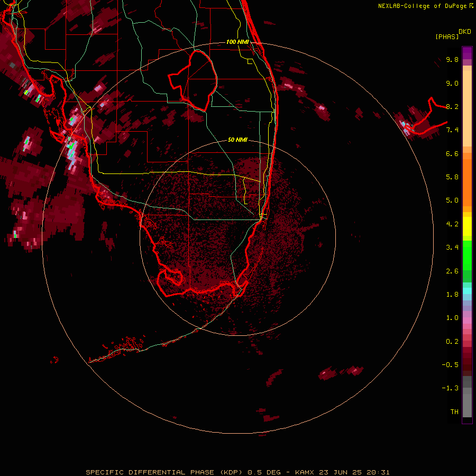The width and height of the screenshot is (476, 476).
Task: Click the orange segment of color bar
Action: click(x=467, y=182)
